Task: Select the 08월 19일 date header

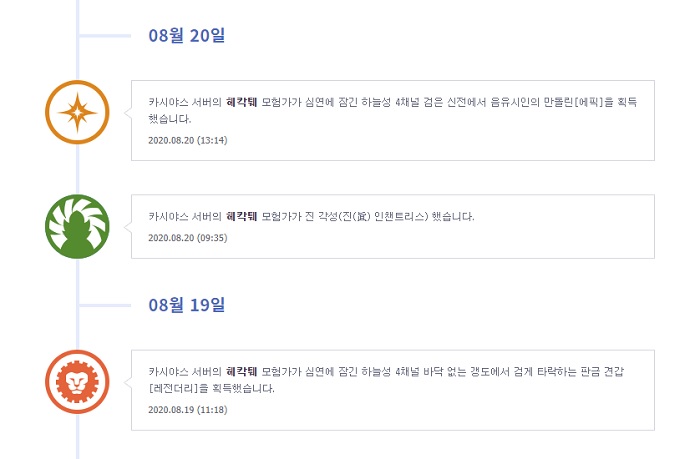Action: point(187,305)
